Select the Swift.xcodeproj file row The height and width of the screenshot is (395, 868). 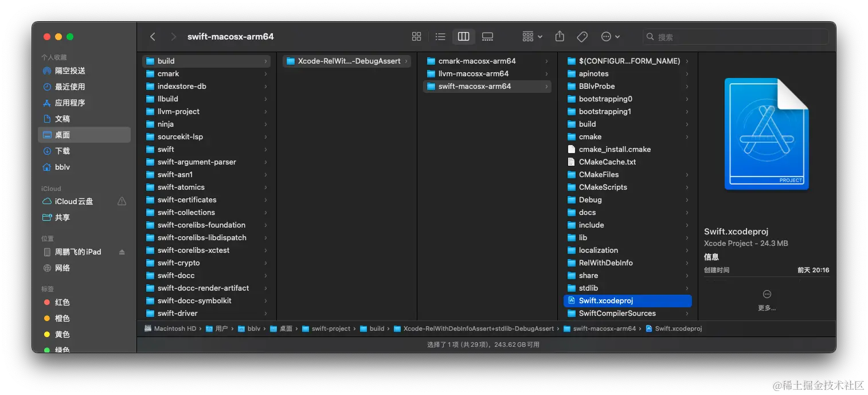pyautogui.click(x=628, y=300)
